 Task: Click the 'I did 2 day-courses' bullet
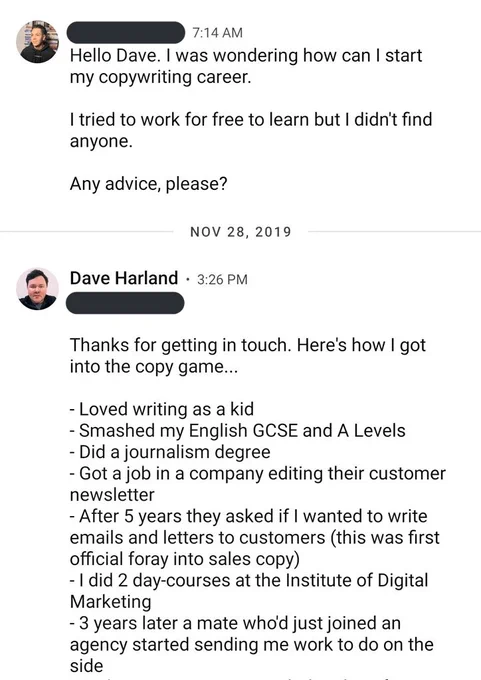[x=249, y=591]
